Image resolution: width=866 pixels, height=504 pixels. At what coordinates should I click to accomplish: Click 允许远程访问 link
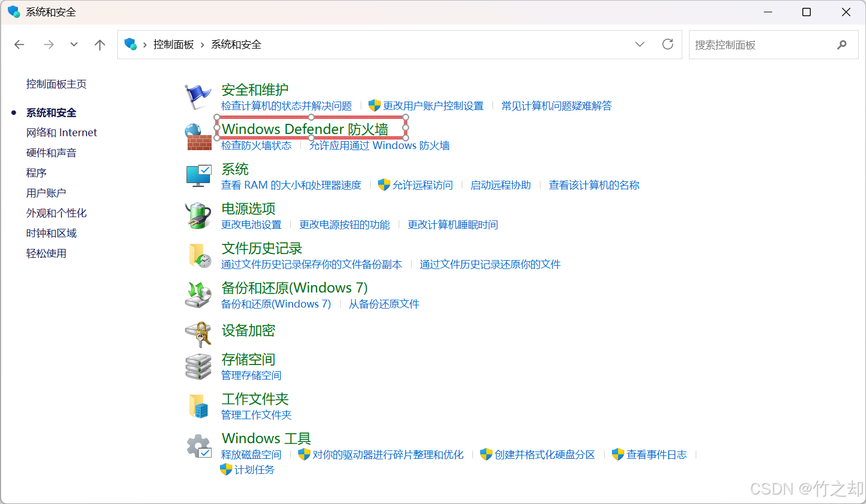423,185
